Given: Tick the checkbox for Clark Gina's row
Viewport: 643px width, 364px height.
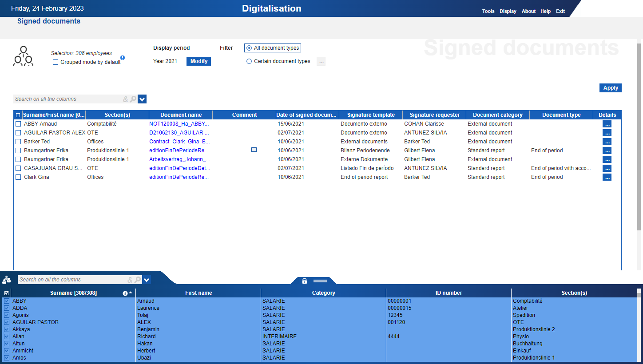Looking at the screenshot, I should [x=18, y=177].
